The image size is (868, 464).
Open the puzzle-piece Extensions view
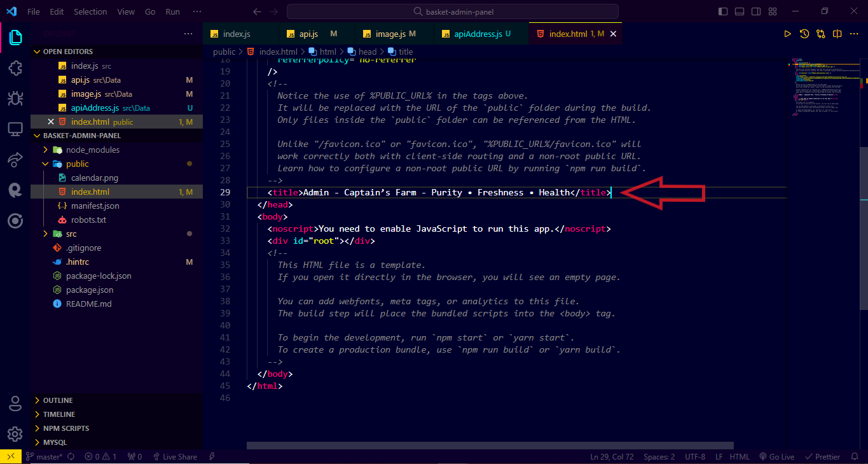point(15,68)
